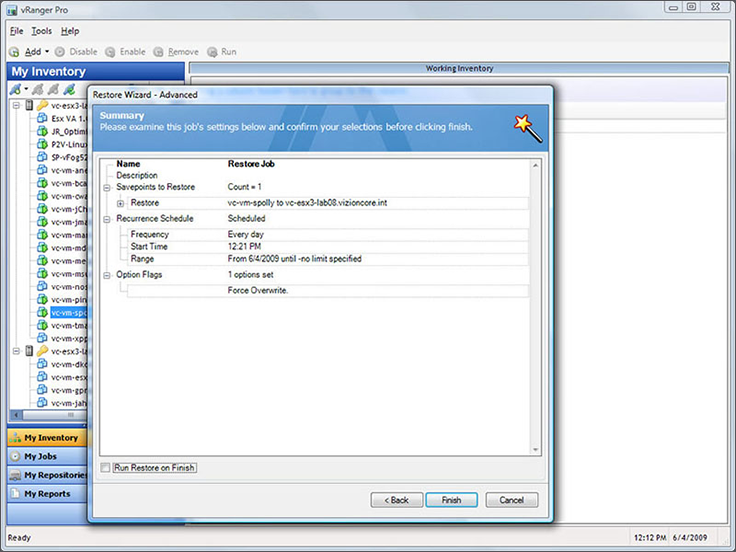Click the VM icon beside vc-vm-cwa
This screenshot has width=736, height=552.
42,196
